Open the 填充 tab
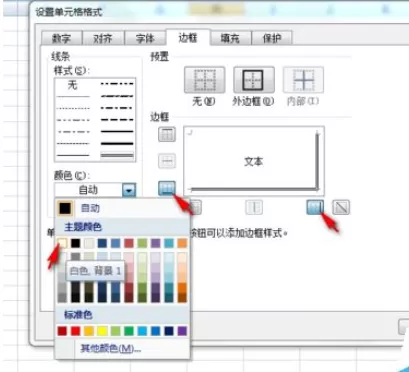409x372 pixels. pos(230,38)
